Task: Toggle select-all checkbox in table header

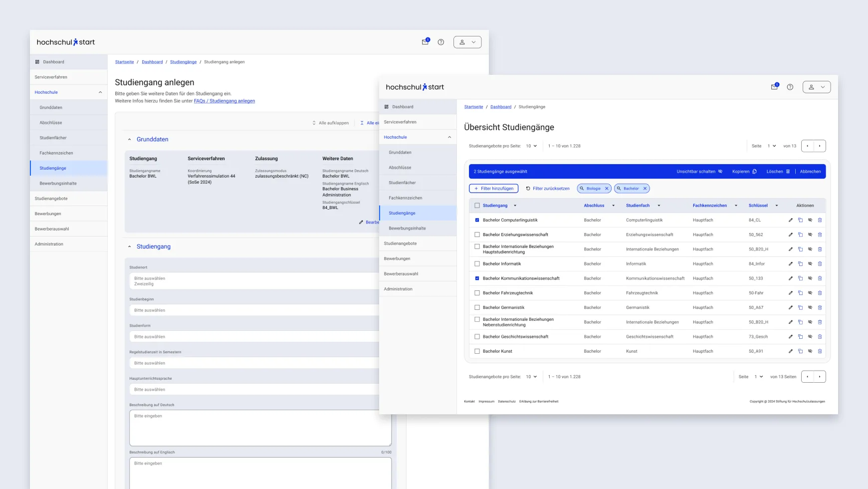Action: [x=477, y=206]
